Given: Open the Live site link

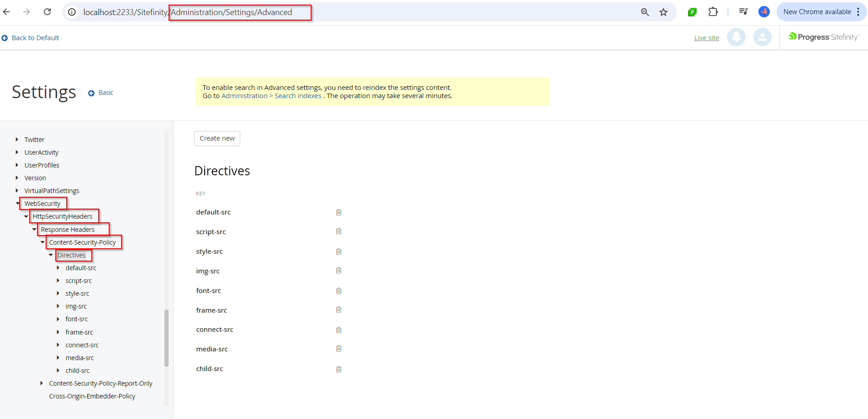Looking at the screenshot, I should pos(706,38).
